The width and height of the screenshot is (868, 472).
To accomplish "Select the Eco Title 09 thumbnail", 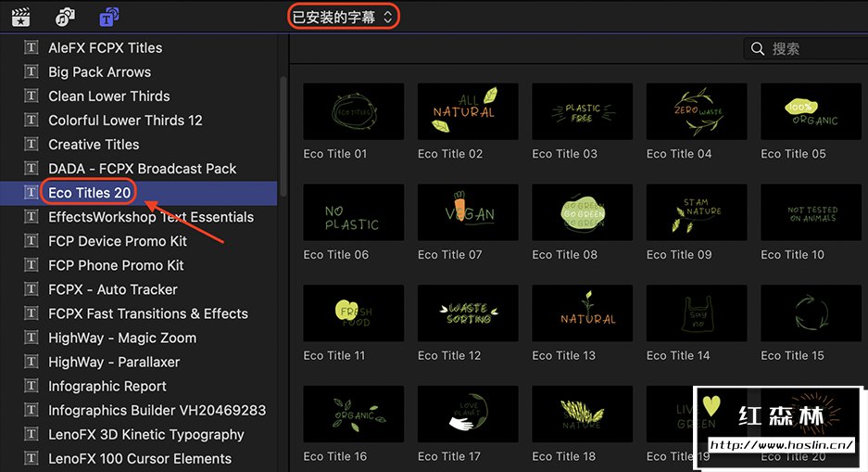I will tap(697, 212).
